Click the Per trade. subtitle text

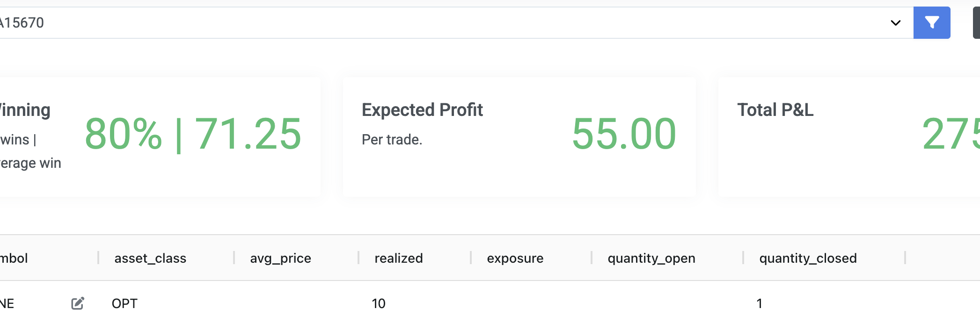click(392, 139)
